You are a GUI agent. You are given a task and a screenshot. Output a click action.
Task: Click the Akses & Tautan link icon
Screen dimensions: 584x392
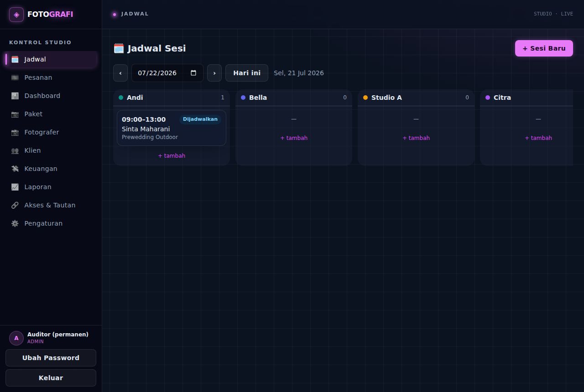[15, 205]
